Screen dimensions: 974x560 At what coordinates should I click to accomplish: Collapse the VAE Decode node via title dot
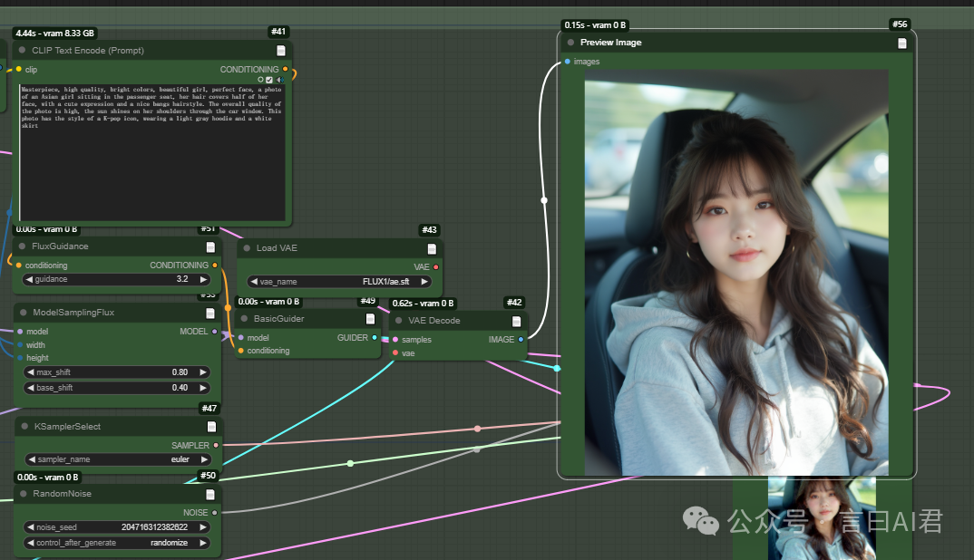tap(399, 321)
